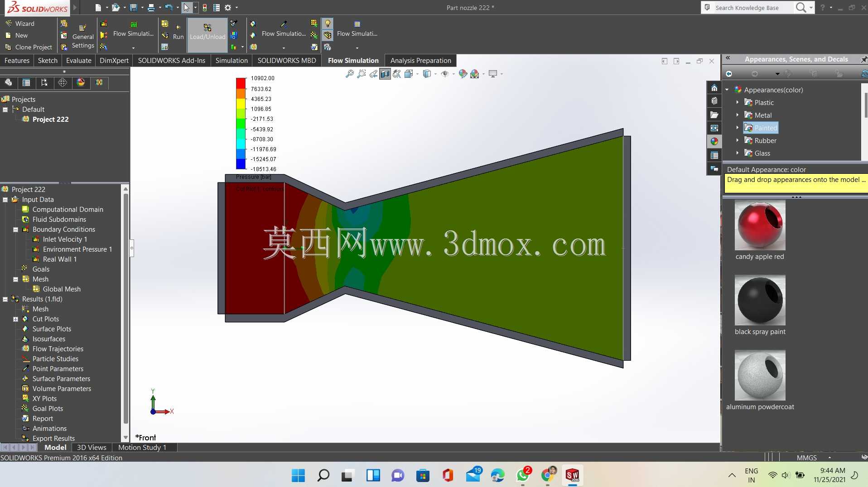
Task: Open the Options gear icon
Action: pyautogui.click(x=228, y=8)
